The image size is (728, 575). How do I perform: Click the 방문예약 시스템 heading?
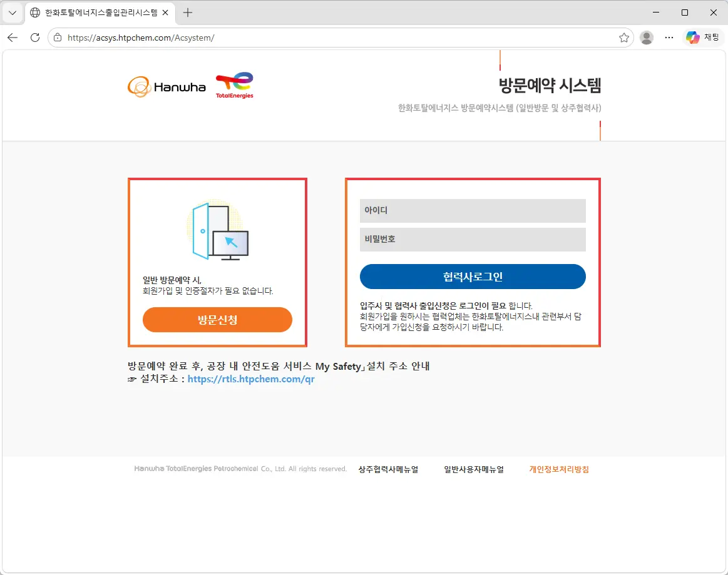point(550,85)
